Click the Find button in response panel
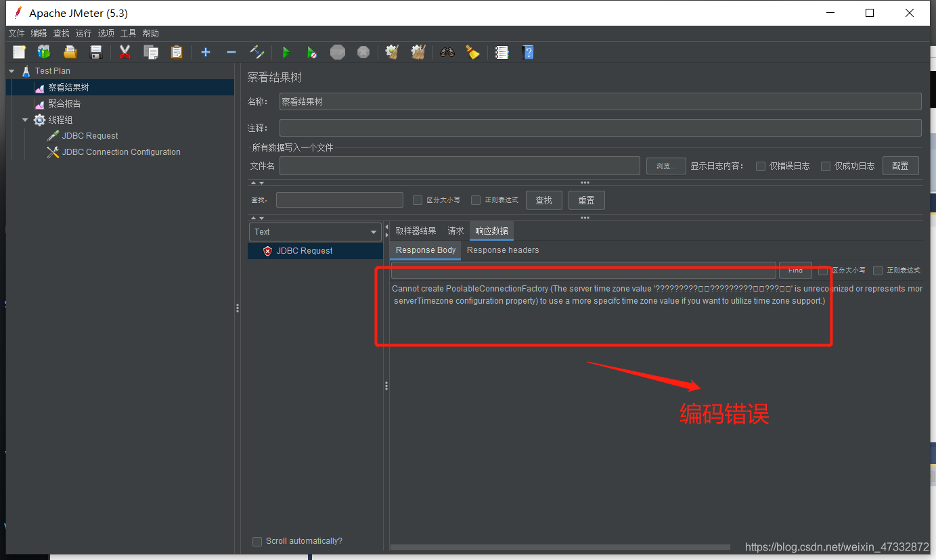This screenshot has height=560, width=936. tap(795, 271)
